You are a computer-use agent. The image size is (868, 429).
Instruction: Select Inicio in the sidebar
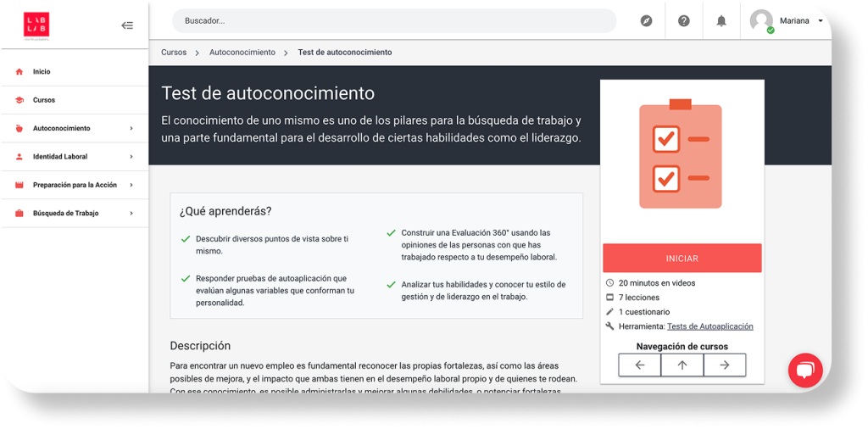pyautogui.click(x=42, y=72)
